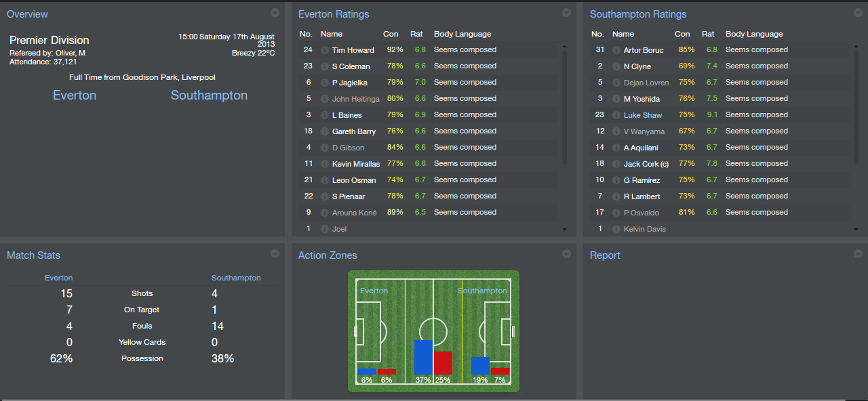
Task: Open info icon for Gareth Barry
Action: pos(324,131)
